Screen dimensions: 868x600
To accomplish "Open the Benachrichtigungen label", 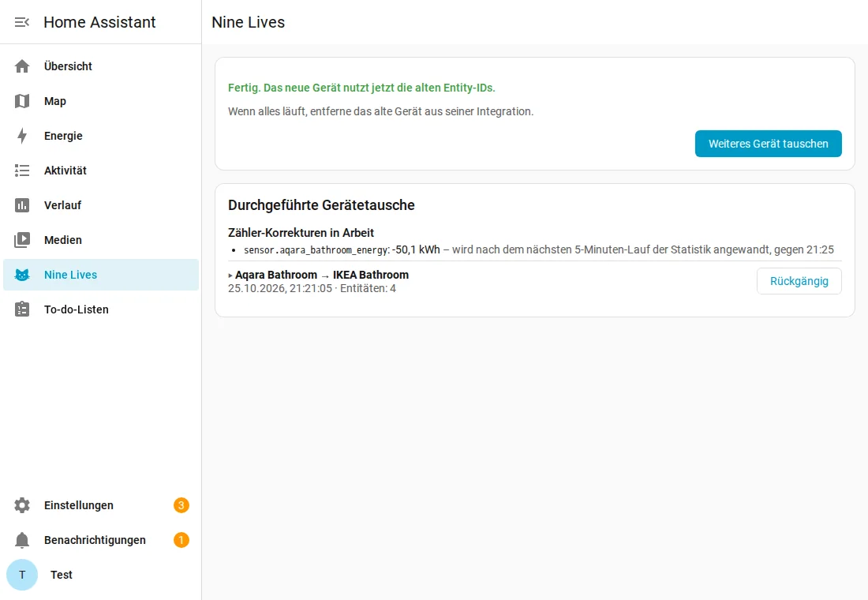I will (x=95, y=541).
